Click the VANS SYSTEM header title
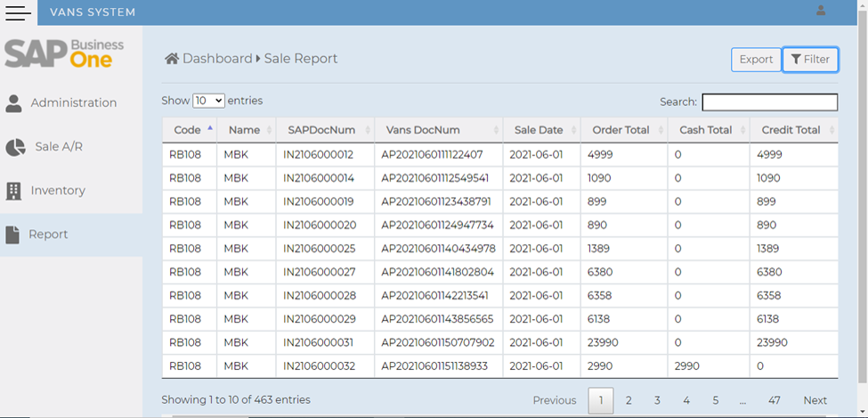The height and width of the screenshot is (418, 868). [x=93, y=12]
